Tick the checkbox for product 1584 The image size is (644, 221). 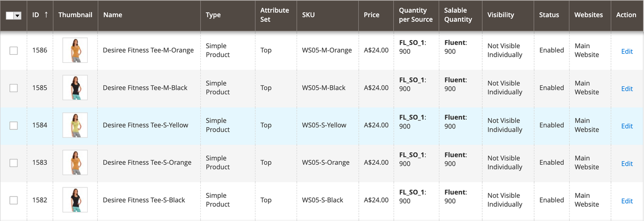click(14, 125)
